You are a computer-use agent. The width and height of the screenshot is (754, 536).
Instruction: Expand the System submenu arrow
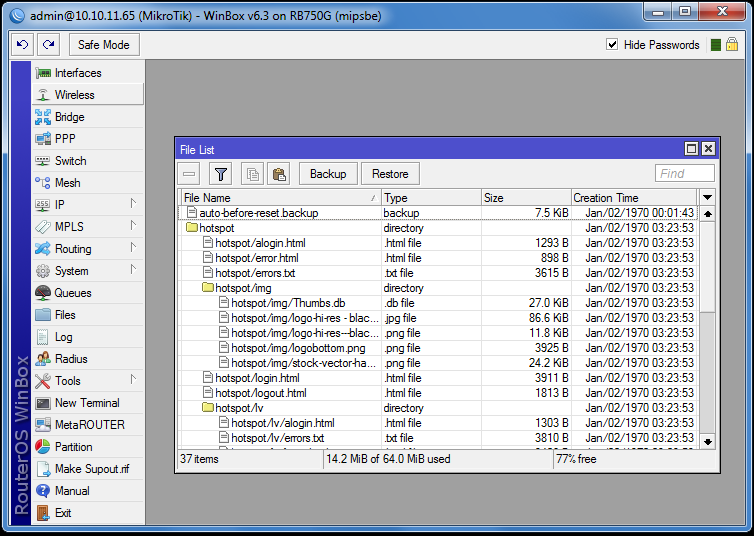tap(134, 270)
